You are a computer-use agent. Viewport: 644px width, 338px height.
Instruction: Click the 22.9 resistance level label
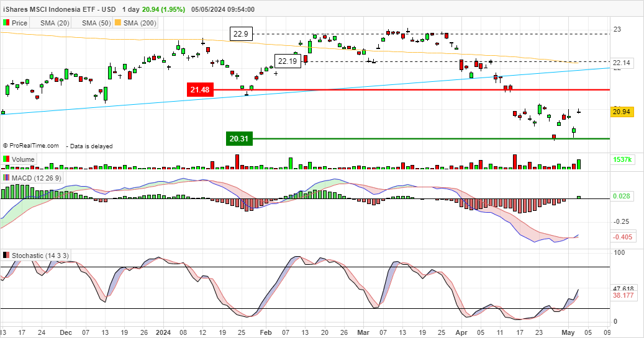[x=241, y=34]
